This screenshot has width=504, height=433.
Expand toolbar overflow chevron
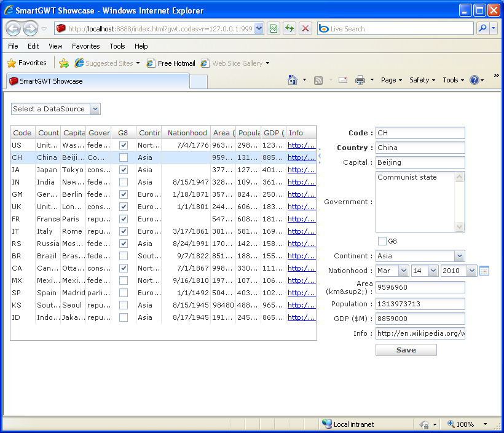[x=496, y=75]
